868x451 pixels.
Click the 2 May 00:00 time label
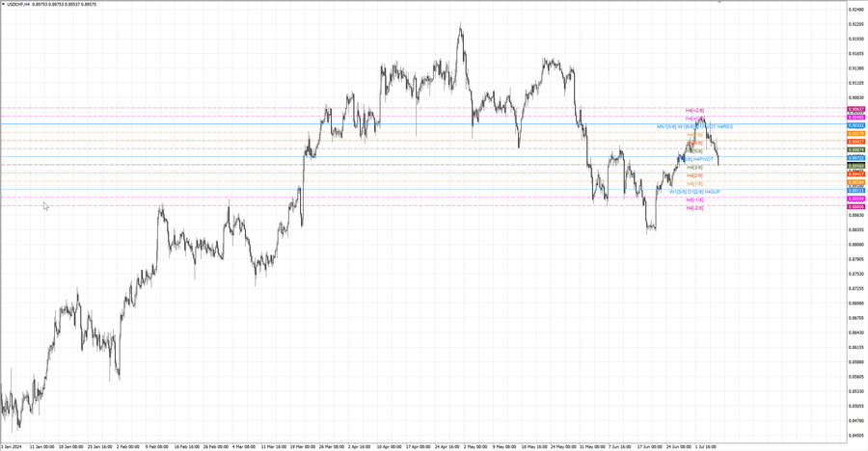coord(475,446)
